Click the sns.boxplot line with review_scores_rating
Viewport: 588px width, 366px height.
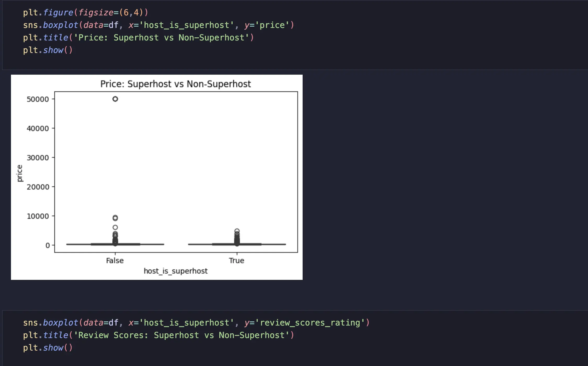tap(196, 323)
